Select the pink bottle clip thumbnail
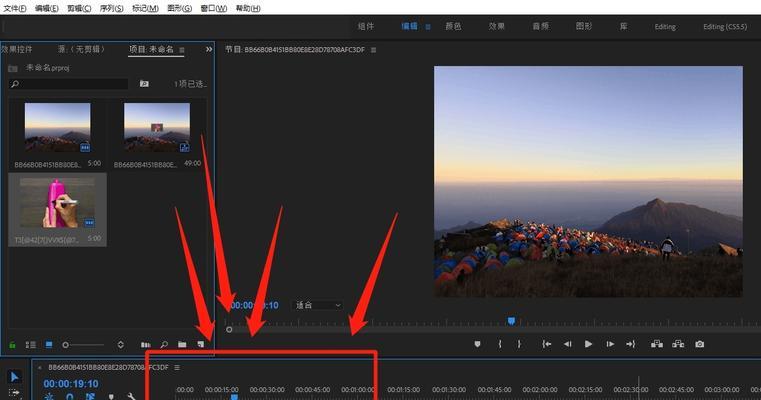 point(57,203)
